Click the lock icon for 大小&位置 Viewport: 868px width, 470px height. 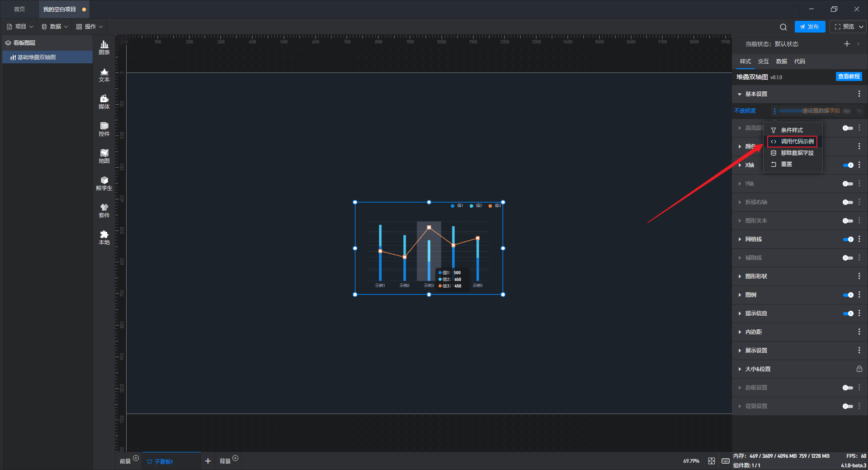point(859,369)
